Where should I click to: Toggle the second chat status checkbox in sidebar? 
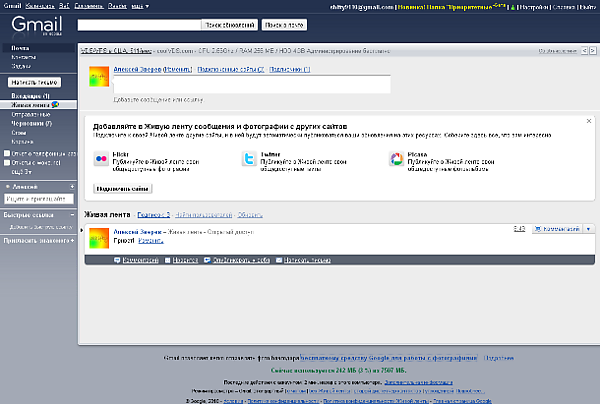7,162
